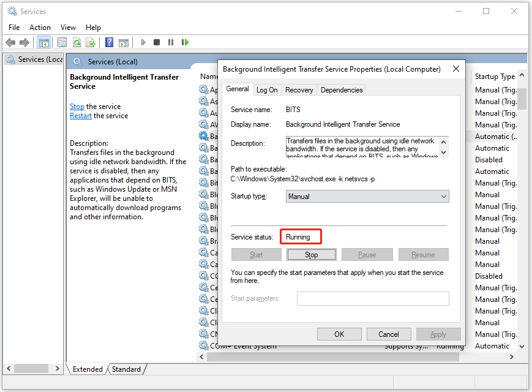Click the Restart the service link

click(80, 116)
